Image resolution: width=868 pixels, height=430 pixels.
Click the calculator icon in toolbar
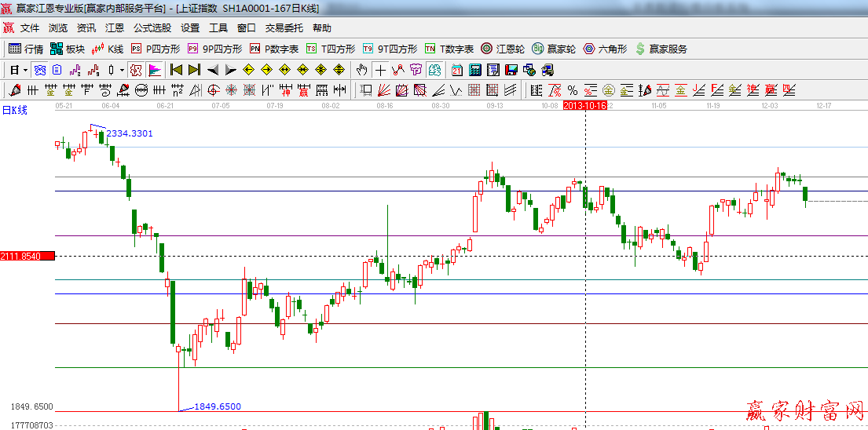[474, 70]
